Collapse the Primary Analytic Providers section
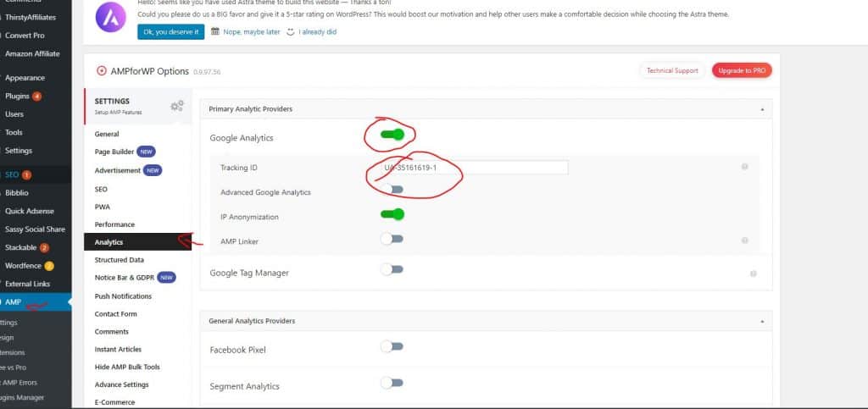 tap(762, 109)
